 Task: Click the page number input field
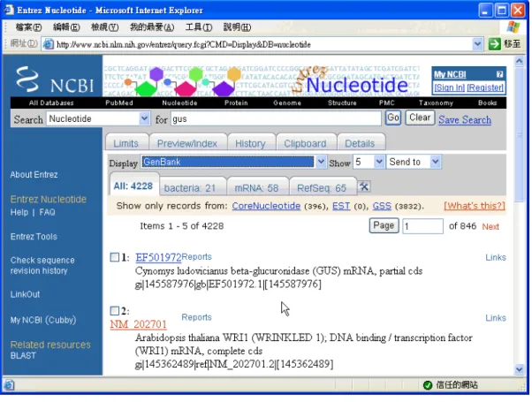[x=422, y=226]
